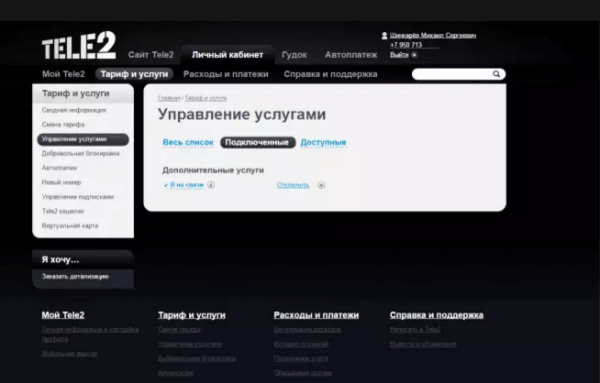Open Управление подписками in sidebar
Image resolution: width=600 pixels, height=383 pixels.
coord(78,197)
